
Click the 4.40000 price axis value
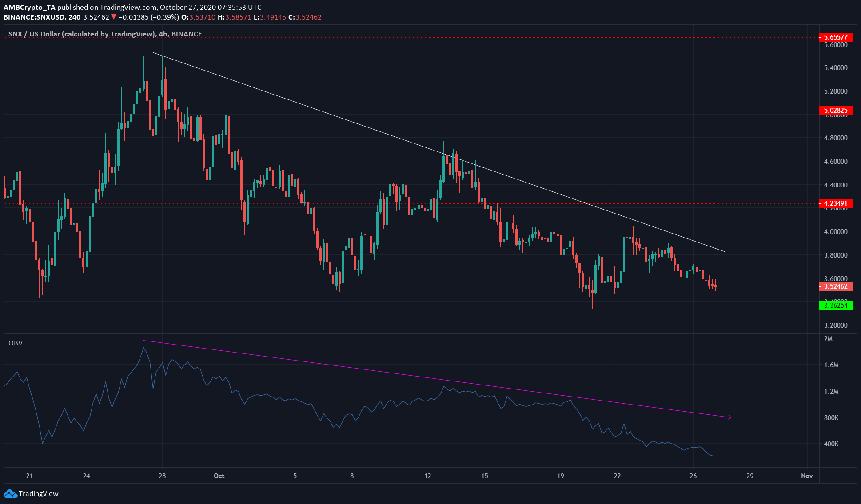[836, 185]
